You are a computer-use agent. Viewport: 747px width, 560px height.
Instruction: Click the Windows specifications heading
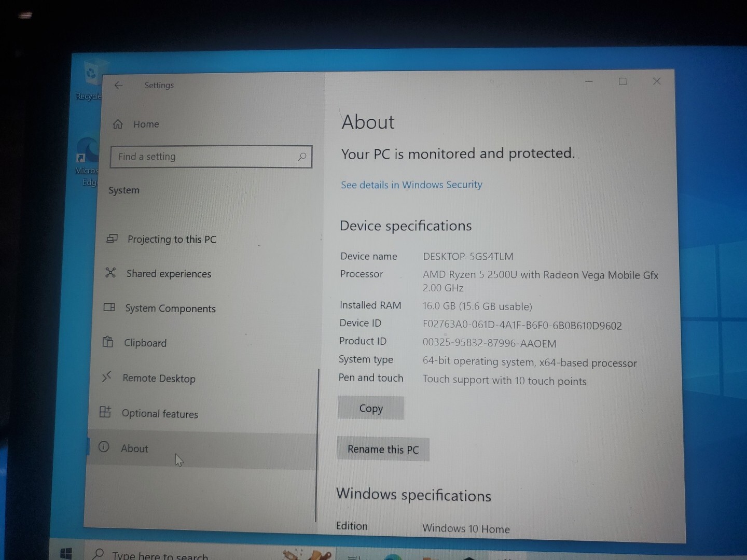(413, 495)
